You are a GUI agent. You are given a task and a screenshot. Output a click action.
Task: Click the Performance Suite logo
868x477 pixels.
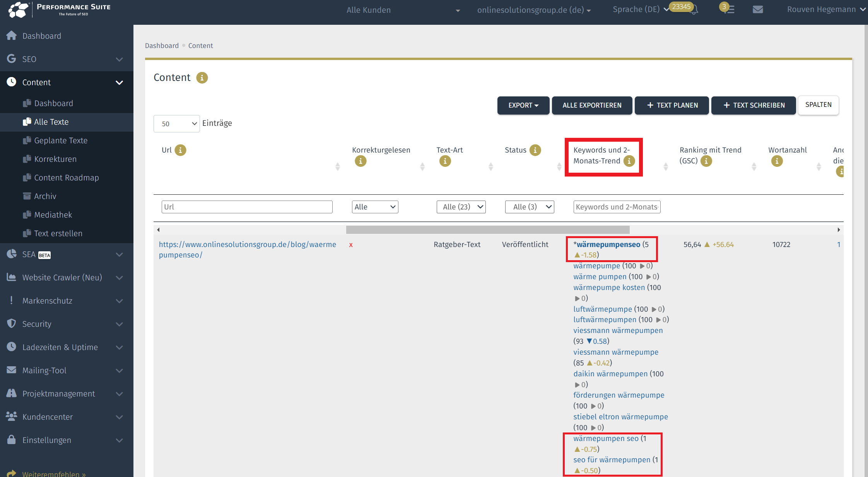point(60,10)
